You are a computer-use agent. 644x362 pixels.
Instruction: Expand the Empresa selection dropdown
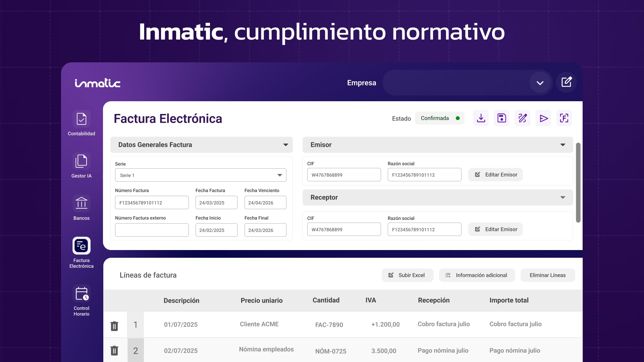540,82
